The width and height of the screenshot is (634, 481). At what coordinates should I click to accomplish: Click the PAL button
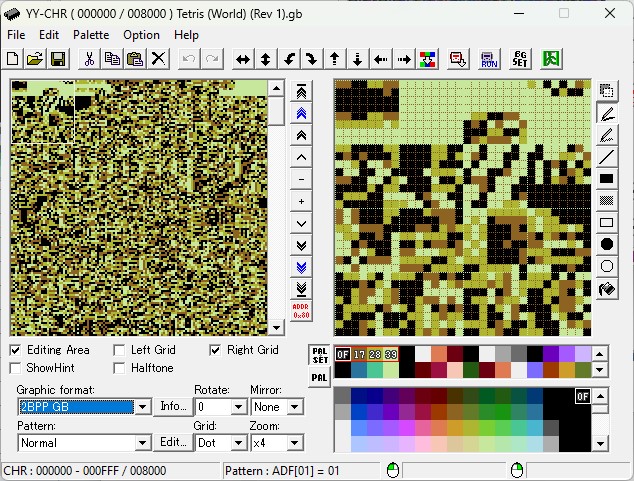coord(319,378)
